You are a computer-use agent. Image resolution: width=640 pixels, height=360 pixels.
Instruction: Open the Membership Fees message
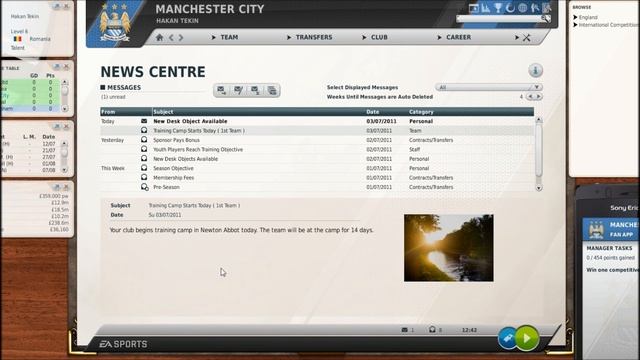point(317,178)
